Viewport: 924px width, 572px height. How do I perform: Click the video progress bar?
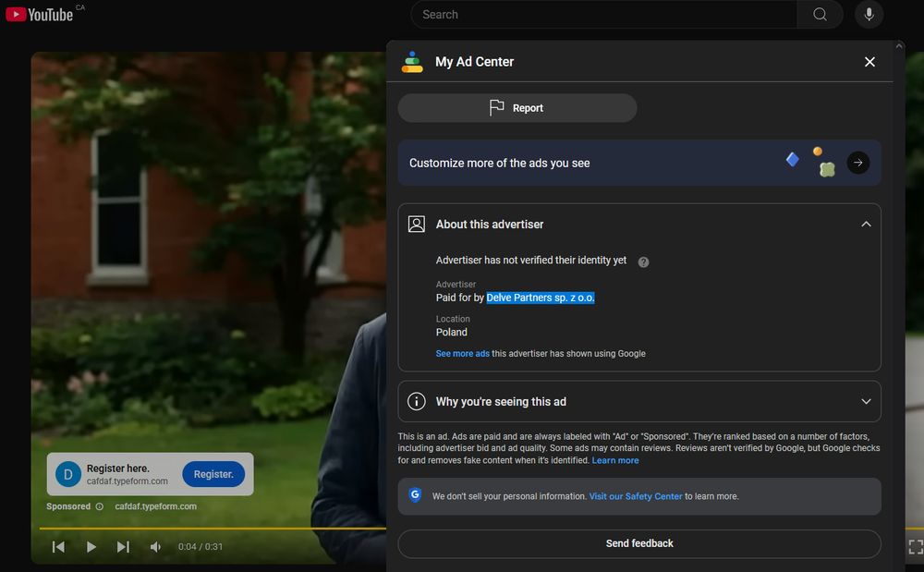pyautogui.click(x=213, y=529)
